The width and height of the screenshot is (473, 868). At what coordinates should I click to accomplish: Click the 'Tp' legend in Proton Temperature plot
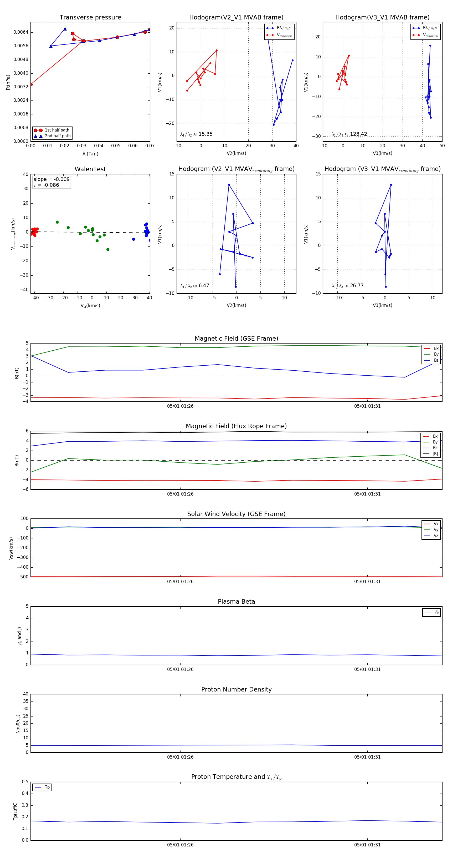(42, 788)
